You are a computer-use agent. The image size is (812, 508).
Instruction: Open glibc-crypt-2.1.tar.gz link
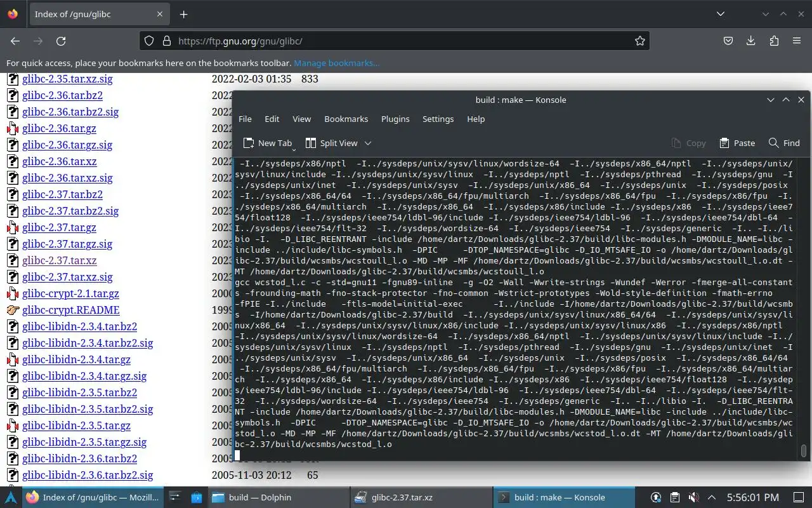click(70, 293)
